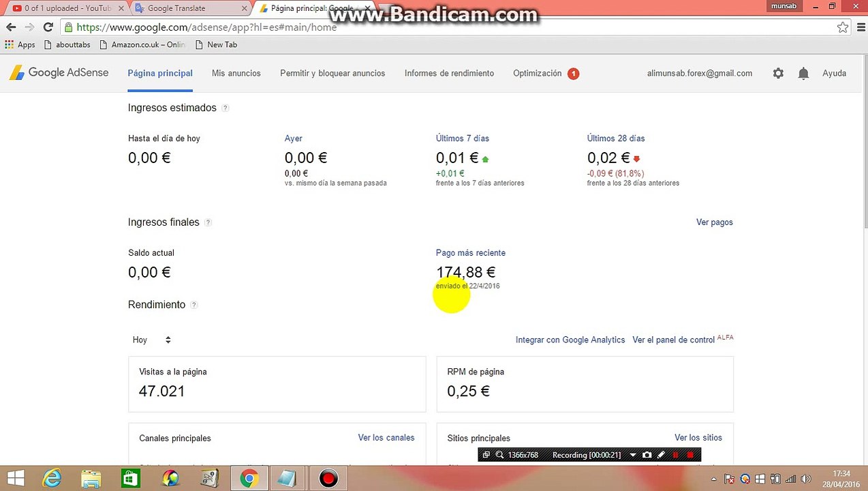Open the Windows Start button
868x491 pixels.
coord(15,479)
